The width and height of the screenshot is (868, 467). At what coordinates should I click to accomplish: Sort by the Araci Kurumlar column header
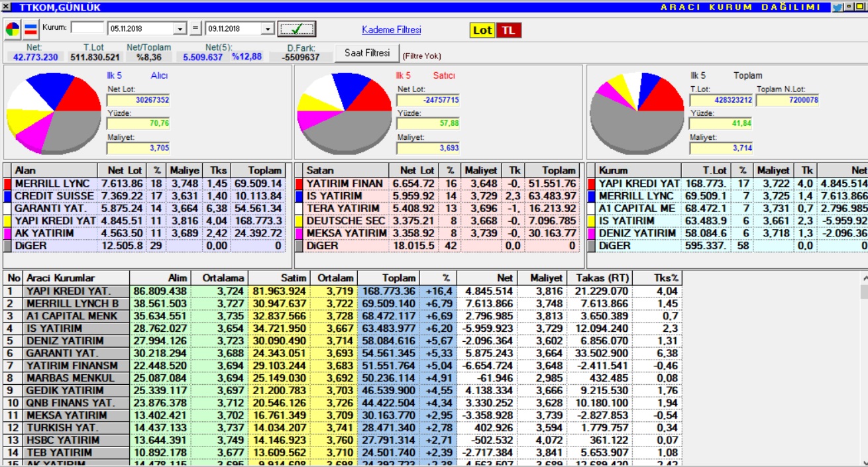pyautogui.click(x=76, y=278)
